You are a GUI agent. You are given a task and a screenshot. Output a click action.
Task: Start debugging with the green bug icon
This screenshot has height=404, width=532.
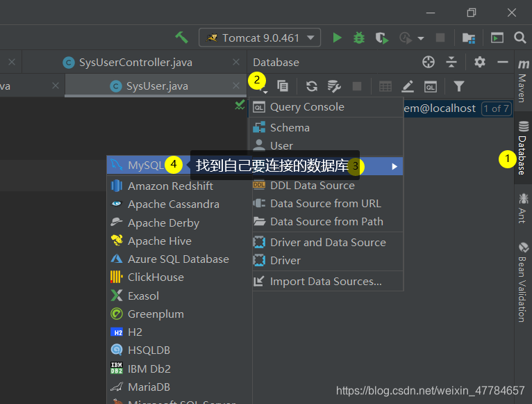(x=358, y=38)
